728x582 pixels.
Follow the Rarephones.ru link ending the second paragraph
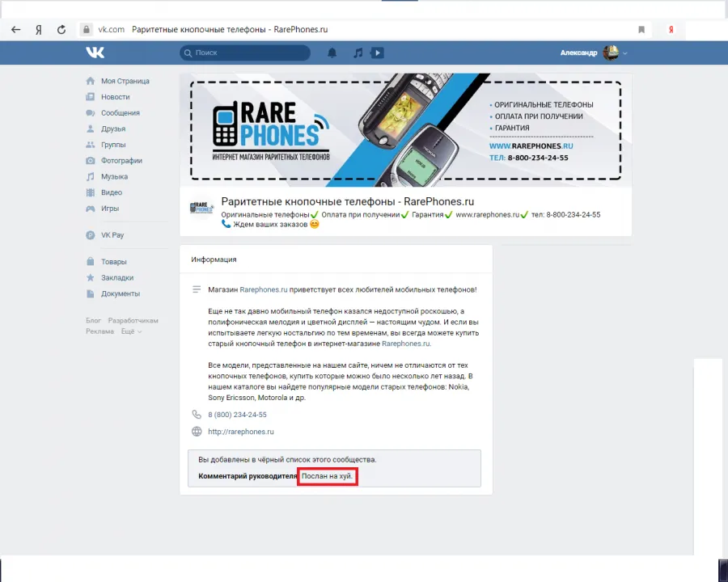406,344
